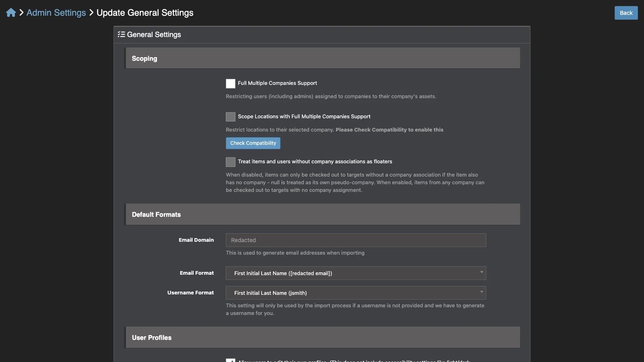The width and height of the screenshot is (644, 362).
Task: Go to the home dashboard icon
Action: tap(11, 13)
